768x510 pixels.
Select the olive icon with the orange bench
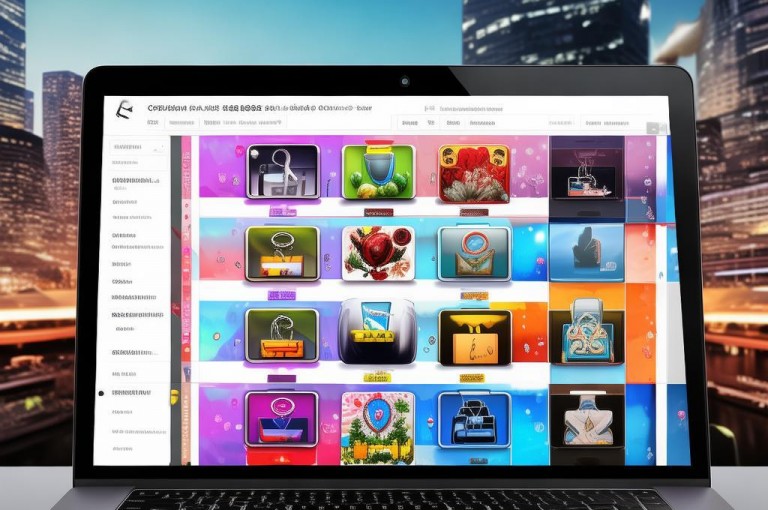pos(282,336)
